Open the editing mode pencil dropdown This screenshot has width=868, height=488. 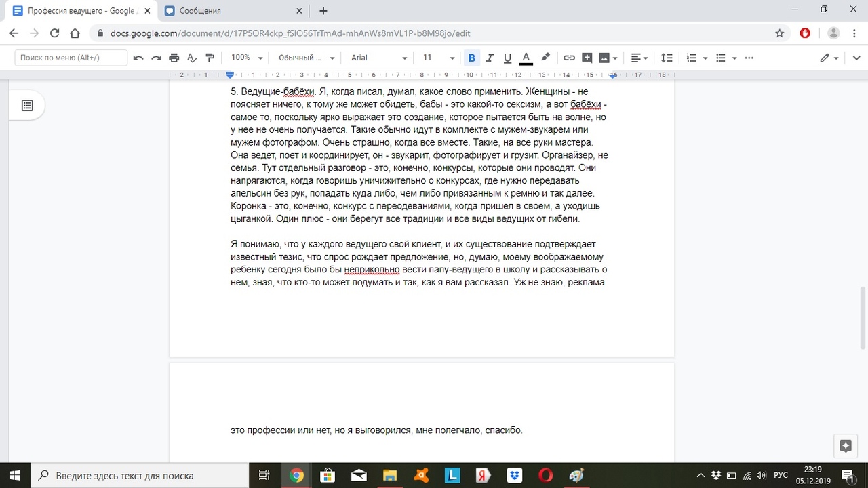[x=829, y=58]
